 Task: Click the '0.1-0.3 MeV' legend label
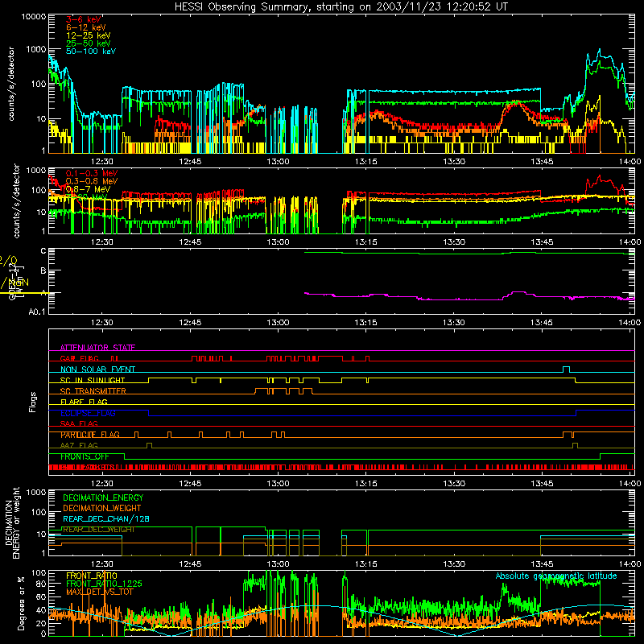(92, 173)
